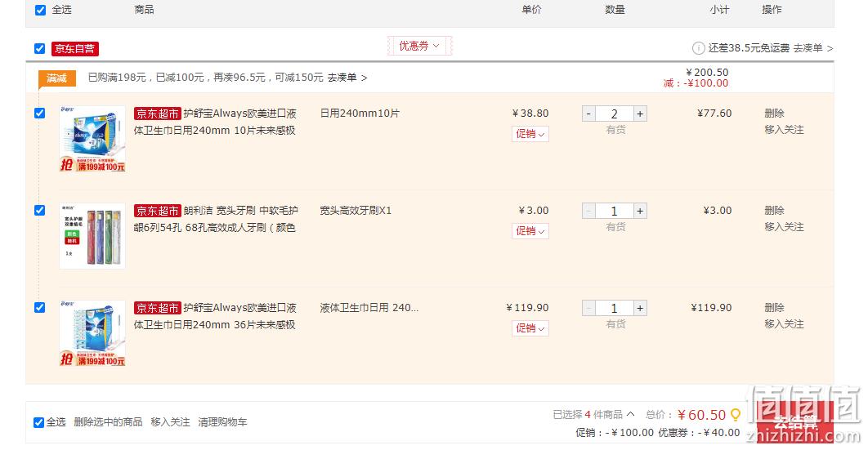
Task: Increase quantity of 护舒宝 10片 item
Action: tap(640, 114)
